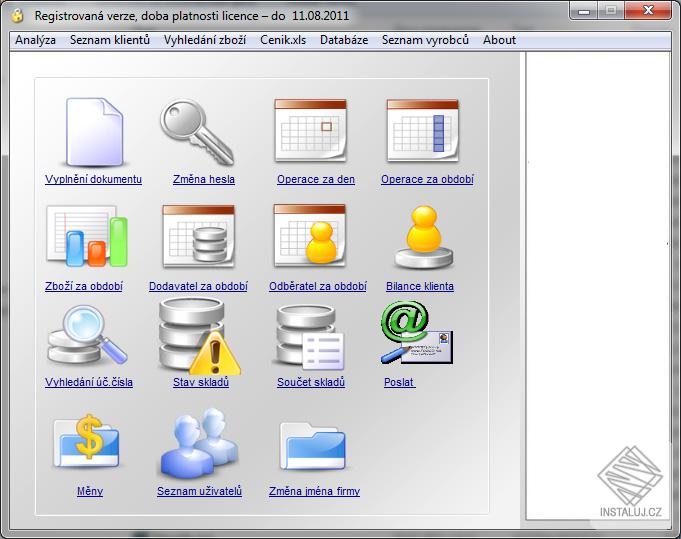Minimize the application window
681x539 pixels.
coord(584,11)
